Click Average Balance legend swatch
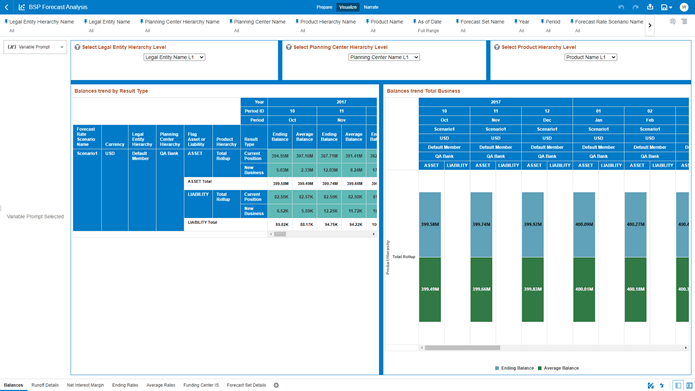Viewport: 695px width, 391px height. (x=540, y=368)
